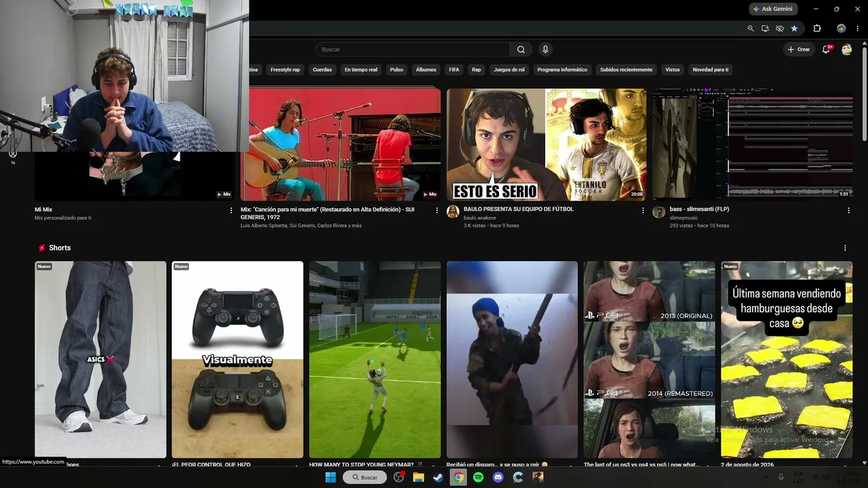This screenshot has width=868, height=488.
Task: Open the YouTube account avatar menu
Action: (x=846, y=49)
